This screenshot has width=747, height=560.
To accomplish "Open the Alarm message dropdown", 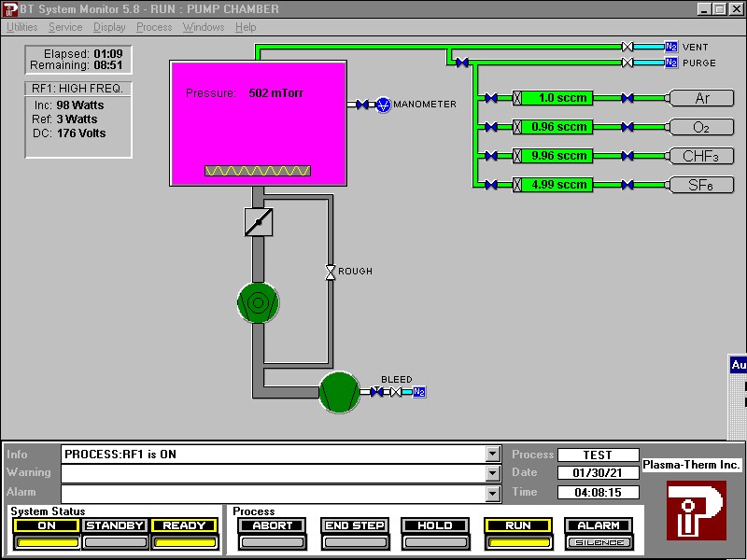I will pyautogui.click(x=492, y=493).
